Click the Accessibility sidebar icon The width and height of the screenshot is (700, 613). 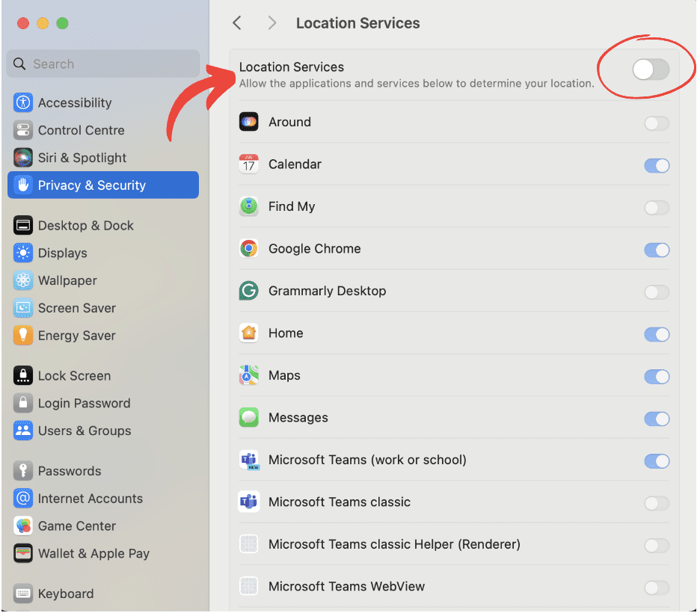pyautogui.click(x=23, y=102)
